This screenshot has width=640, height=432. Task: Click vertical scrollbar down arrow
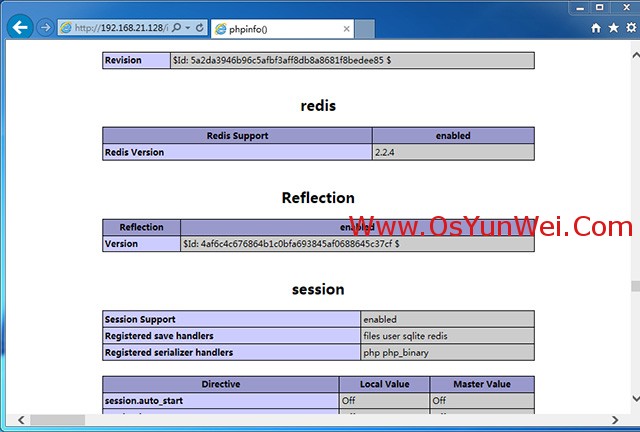[x=636, y=399]
